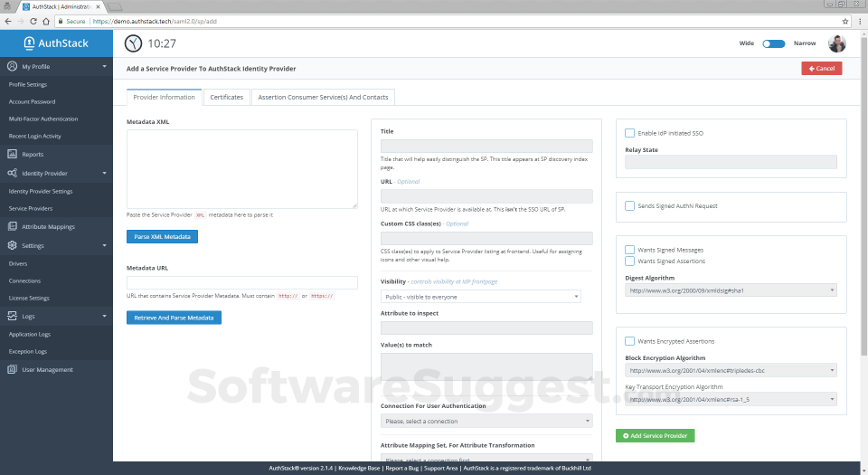Open Support Area footer link
The height and width of the screenshot is (475, 868).
(x=440, y=469)
